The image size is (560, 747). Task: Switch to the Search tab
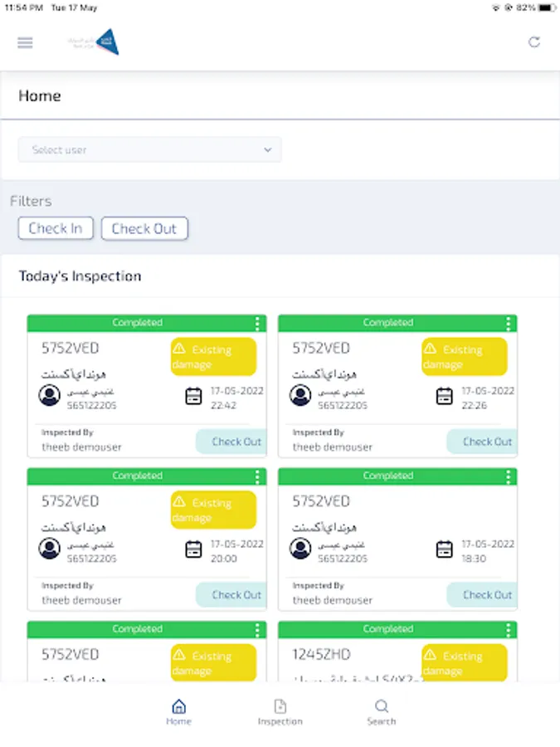382,712
